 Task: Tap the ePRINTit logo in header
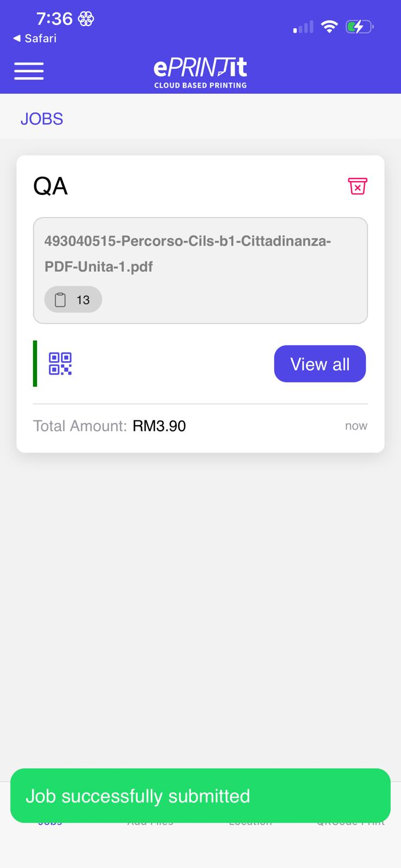click(x=200, y=72)
